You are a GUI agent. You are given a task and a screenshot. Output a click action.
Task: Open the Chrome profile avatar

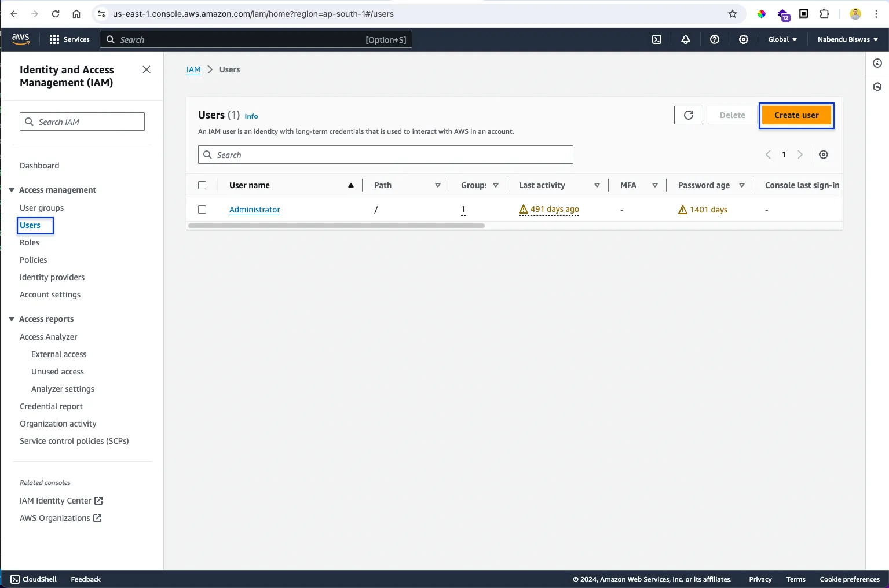click(855, 14)
